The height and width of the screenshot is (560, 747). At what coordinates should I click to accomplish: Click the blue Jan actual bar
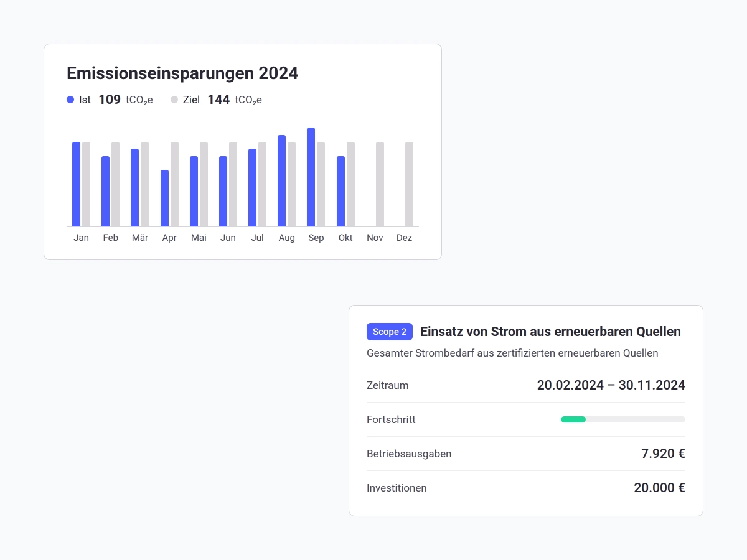[76, 184]
